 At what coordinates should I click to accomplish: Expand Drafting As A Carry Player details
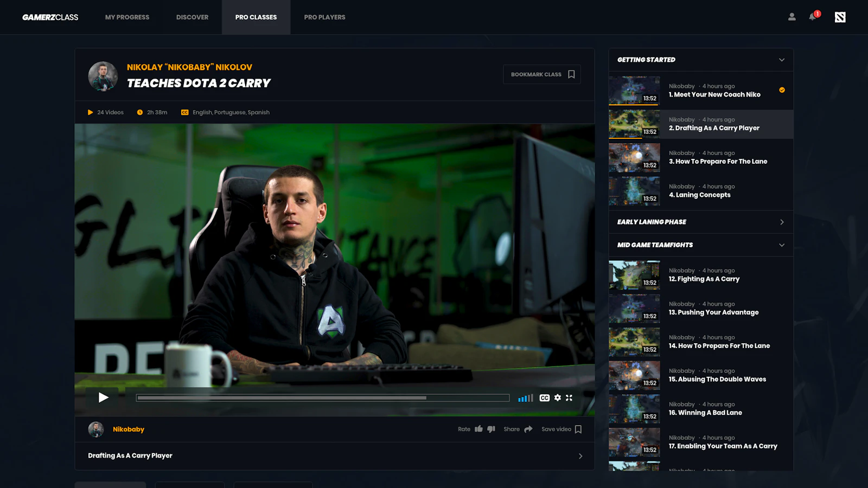pyautogui.click(x=335, y=456)
